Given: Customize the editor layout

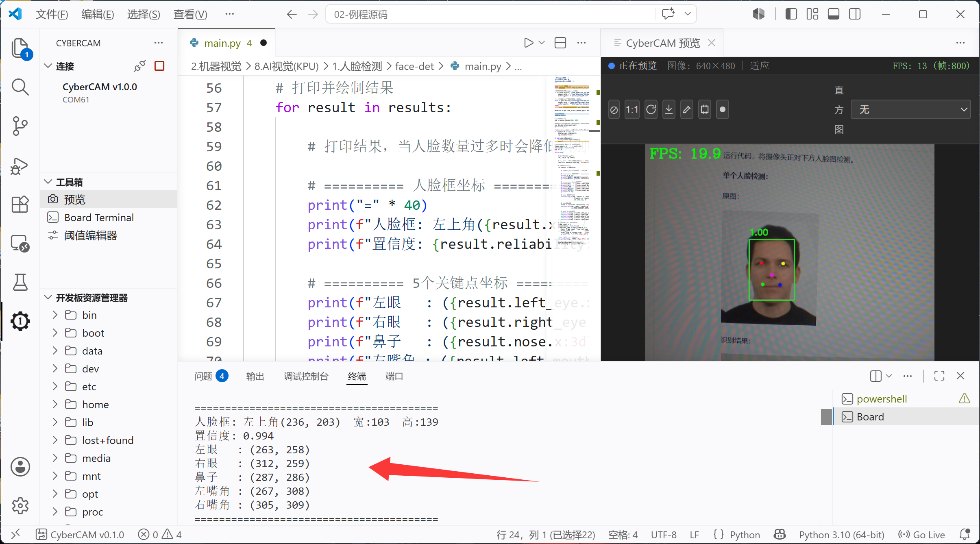Looking at the screenshot, I should (x=812, y=14).
